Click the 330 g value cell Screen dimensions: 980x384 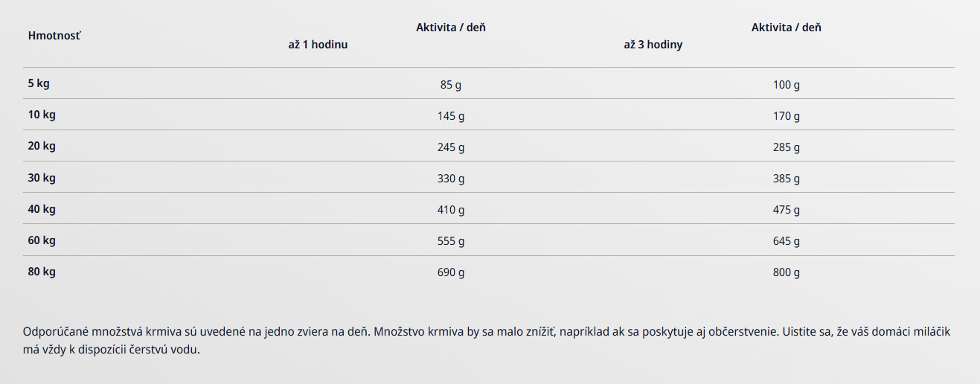click(451, 179)
